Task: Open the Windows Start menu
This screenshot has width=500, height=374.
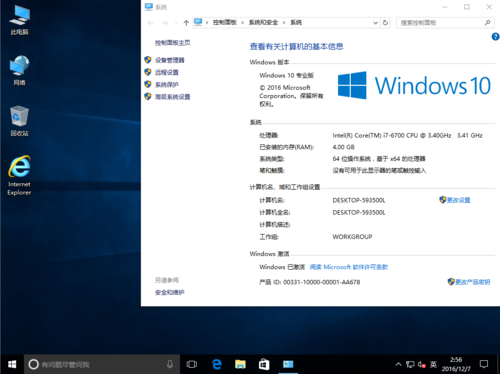Action: (12, 364)
